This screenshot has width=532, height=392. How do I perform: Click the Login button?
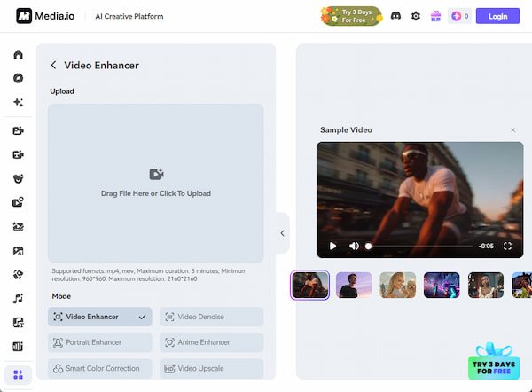pos(497,16)
